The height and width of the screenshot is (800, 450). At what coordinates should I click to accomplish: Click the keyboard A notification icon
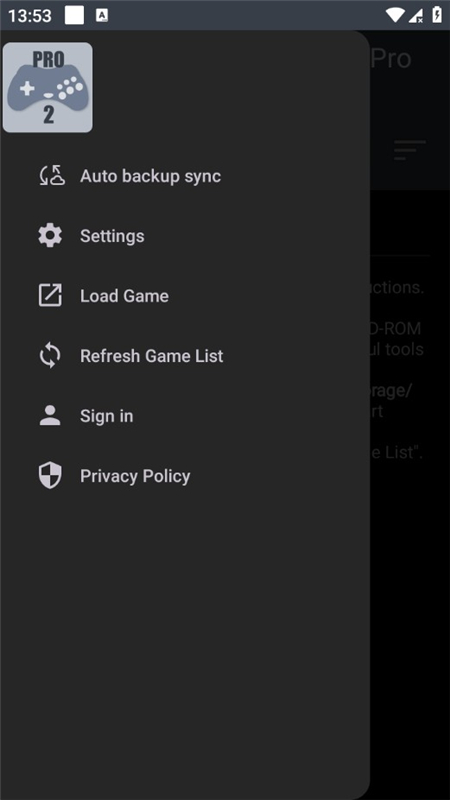pyautogui.click(x=102, y=16)
